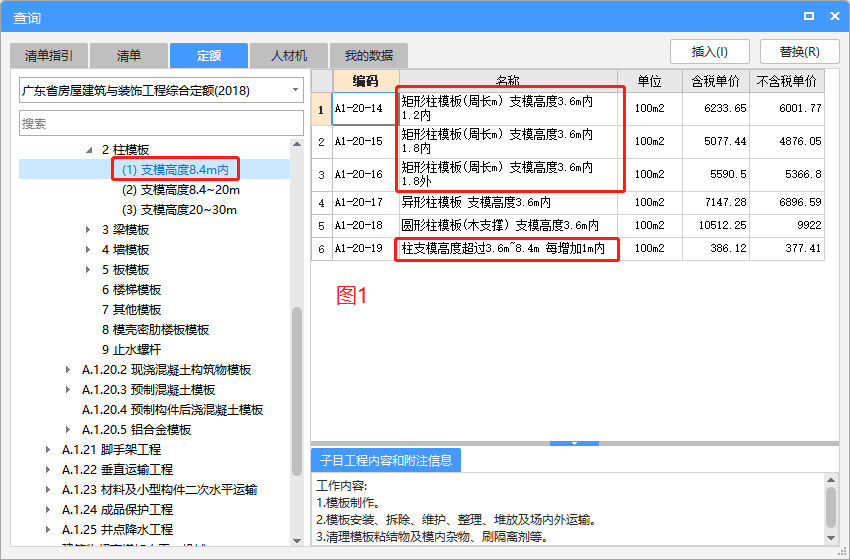The height and width of the screenshot is (560, 850).
Task: Select code cell A1-20-16
Action: 365,175
